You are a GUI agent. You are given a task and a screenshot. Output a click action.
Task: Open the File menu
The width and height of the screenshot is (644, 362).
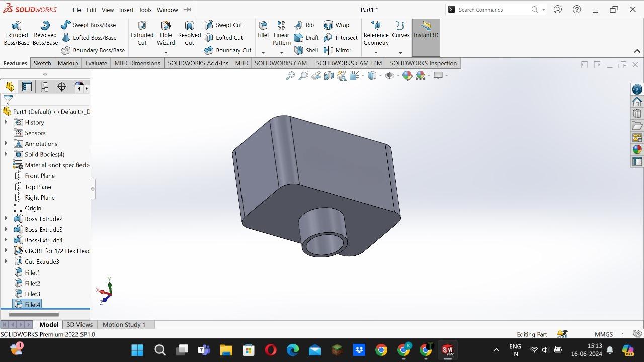pos(77,10)
